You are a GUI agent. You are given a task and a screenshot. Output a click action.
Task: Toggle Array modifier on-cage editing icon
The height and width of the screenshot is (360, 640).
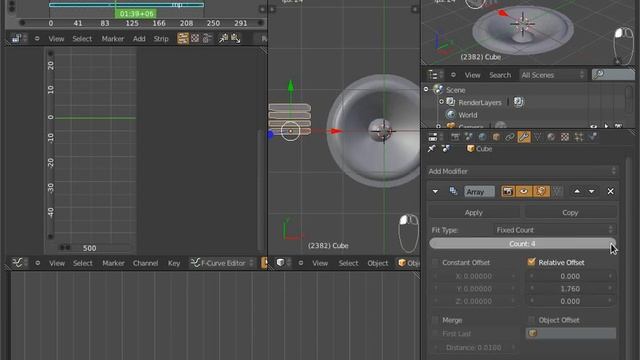[x=557, y=191]
